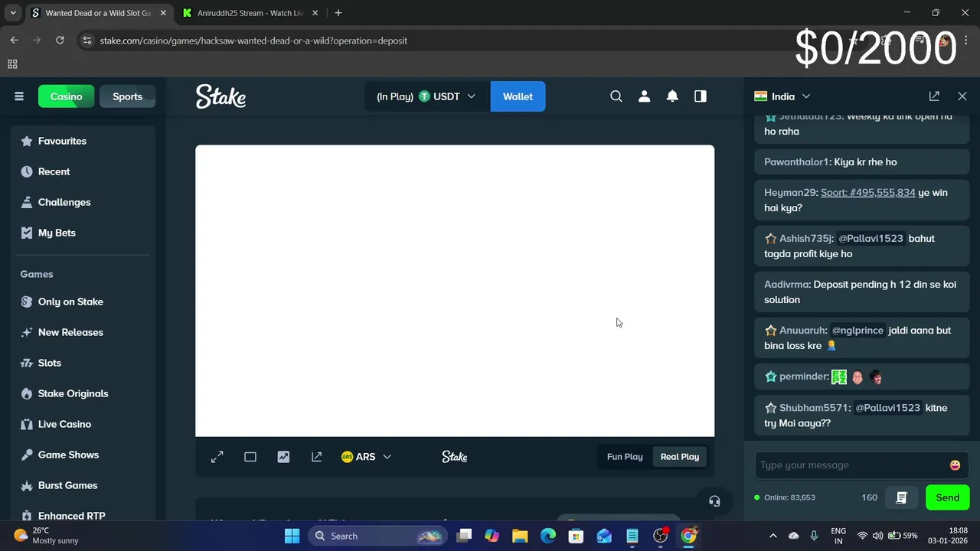This screenshot has width=980, height=551.
Task: Reload the page
Action: click(60, 41)
